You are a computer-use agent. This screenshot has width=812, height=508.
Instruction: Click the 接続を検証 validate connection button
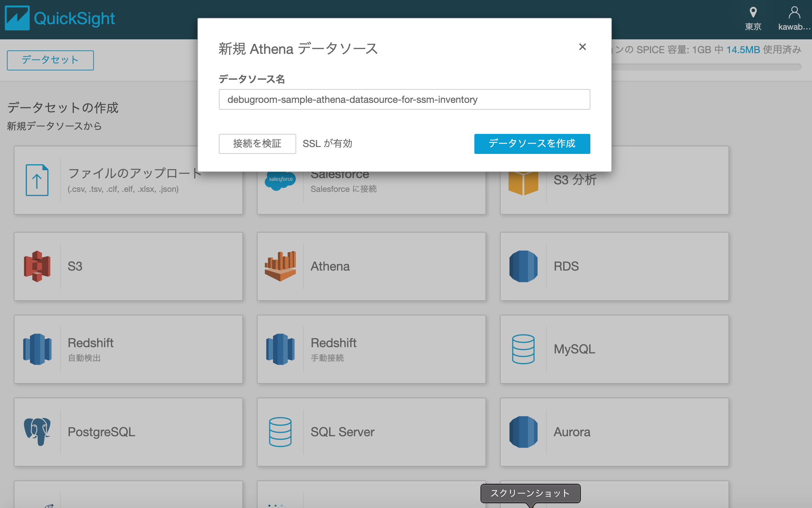coord(257,144)
